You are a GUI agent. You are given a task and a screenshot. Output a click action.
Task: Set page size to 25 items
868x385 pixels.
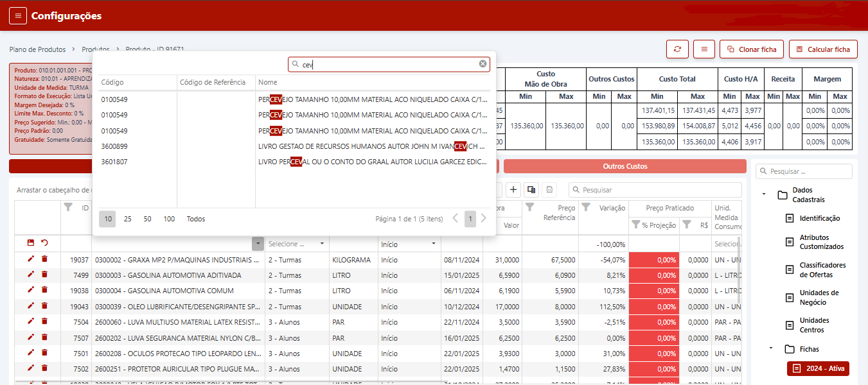(128, 219)
